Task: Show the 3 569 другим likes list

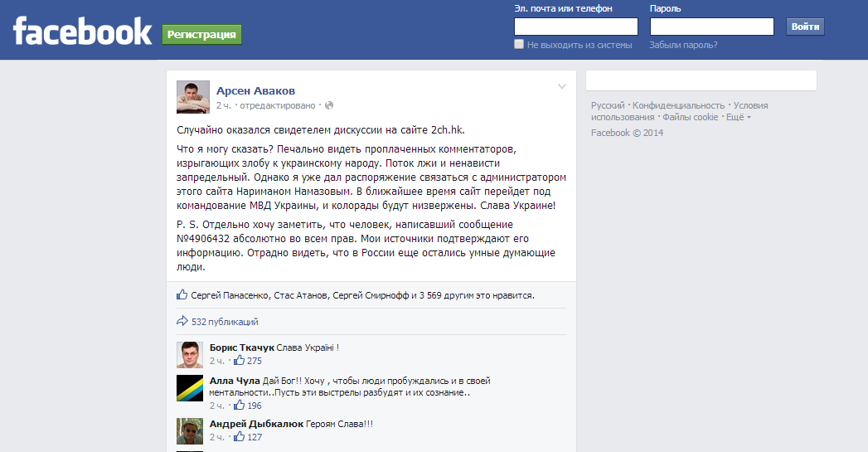Action: [446, 296]
